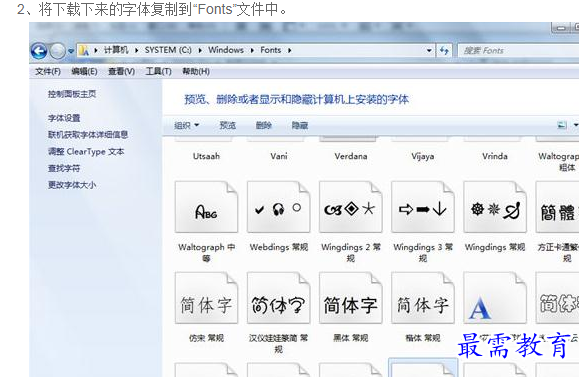Click the window minimize button

point(561,27)
